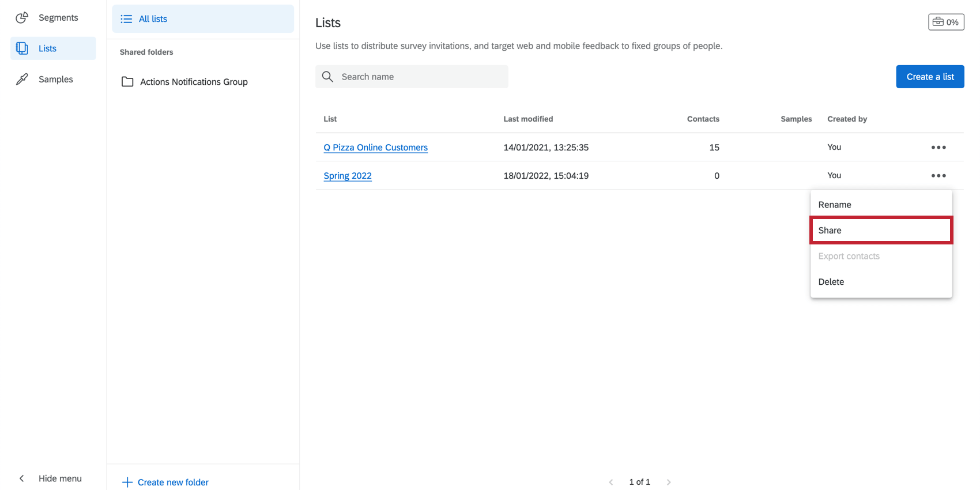
Task: Open options for Q Pizza Online Customers
Action: point(938,148)
